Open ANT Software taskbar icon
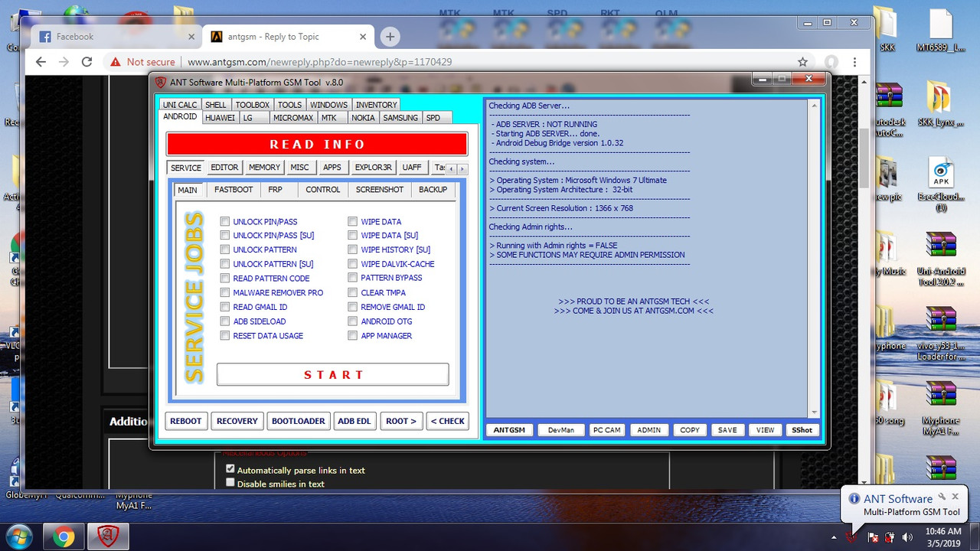This screenshot has width=980, height=551. 108,537
